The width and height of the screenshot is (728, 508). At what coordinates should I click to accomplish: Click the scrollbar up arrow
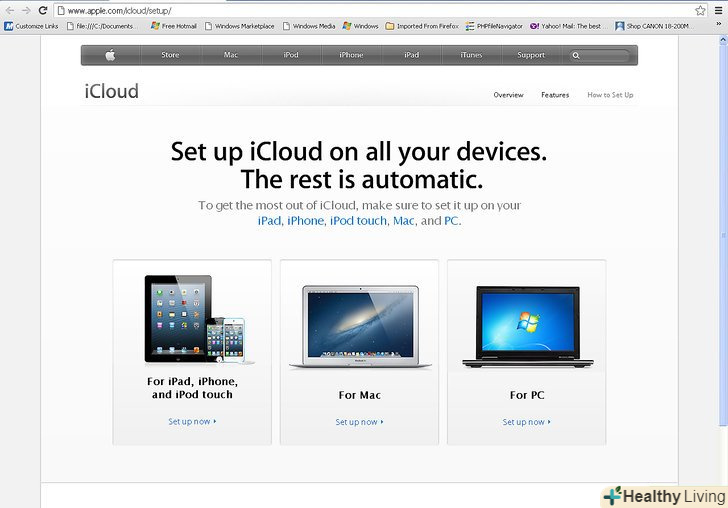coord(723,40)
